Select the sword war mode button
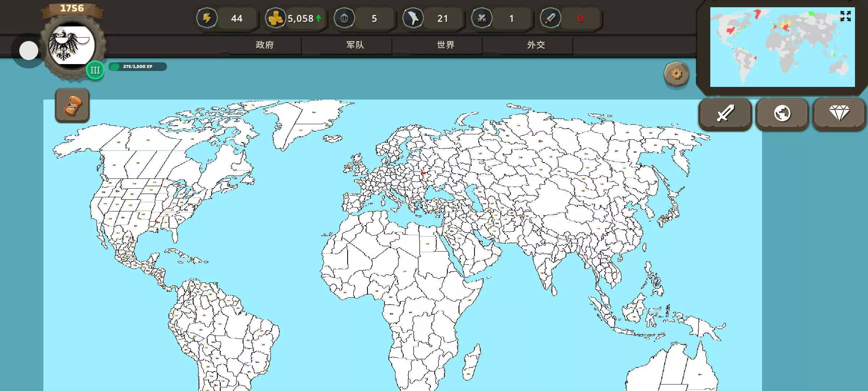The width and height of the screenshot is (868, 391). pyautogui.click(x=725, y=114)
